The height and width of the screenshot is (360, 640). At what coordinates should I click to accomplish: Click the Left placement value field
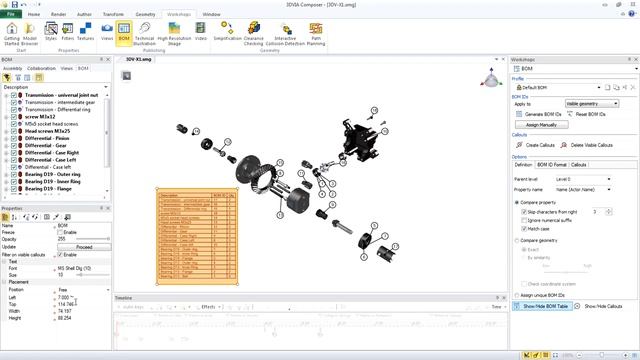coord(84,298)
